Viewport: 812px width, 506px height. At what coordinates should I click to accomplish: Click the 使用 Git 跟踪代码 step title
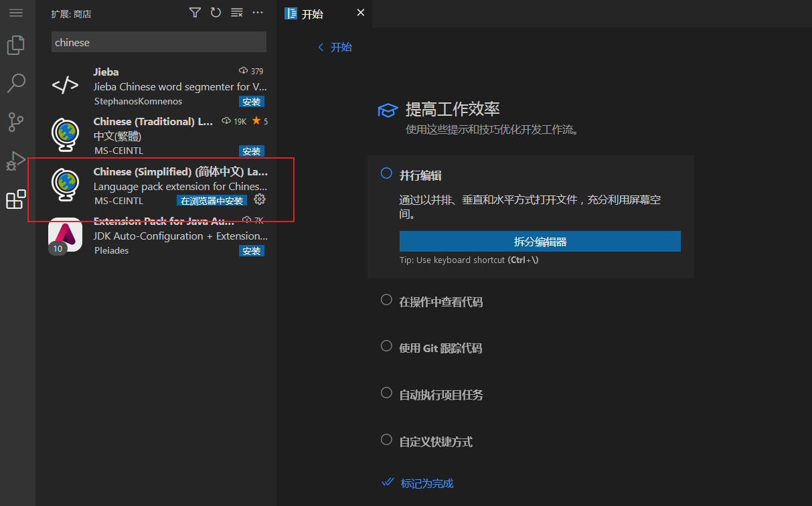440,349
